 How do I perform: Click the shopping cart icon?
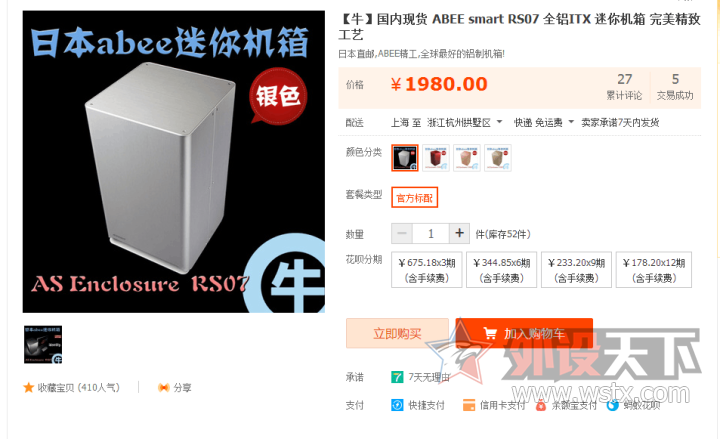point(490,333)
